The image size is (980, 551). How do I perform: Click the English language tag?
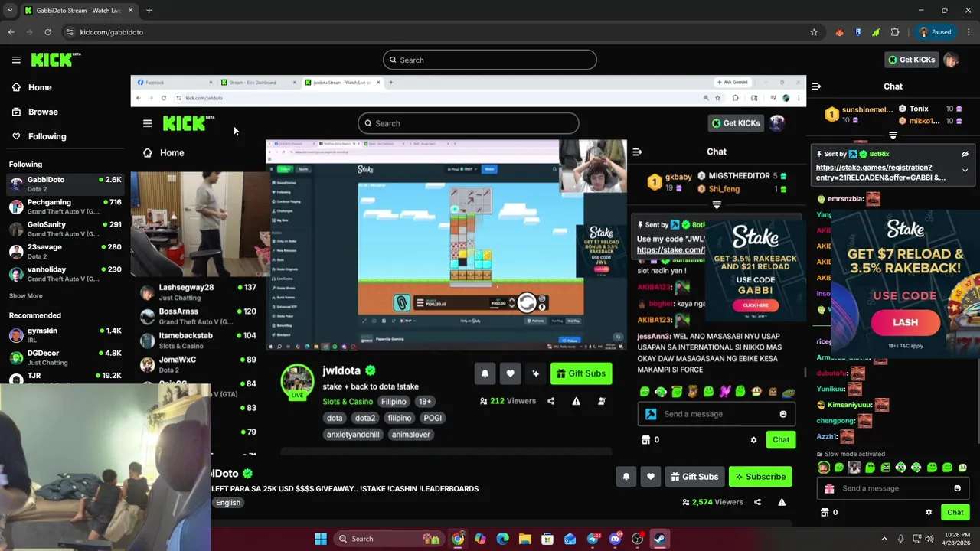pos(228,503)
